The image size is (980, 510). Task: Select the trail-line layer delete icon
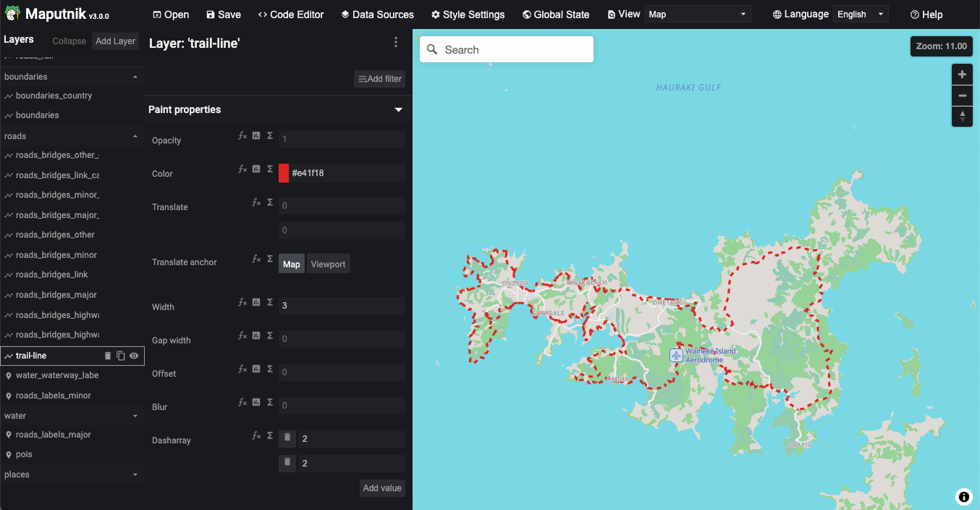tap(107, 356)
